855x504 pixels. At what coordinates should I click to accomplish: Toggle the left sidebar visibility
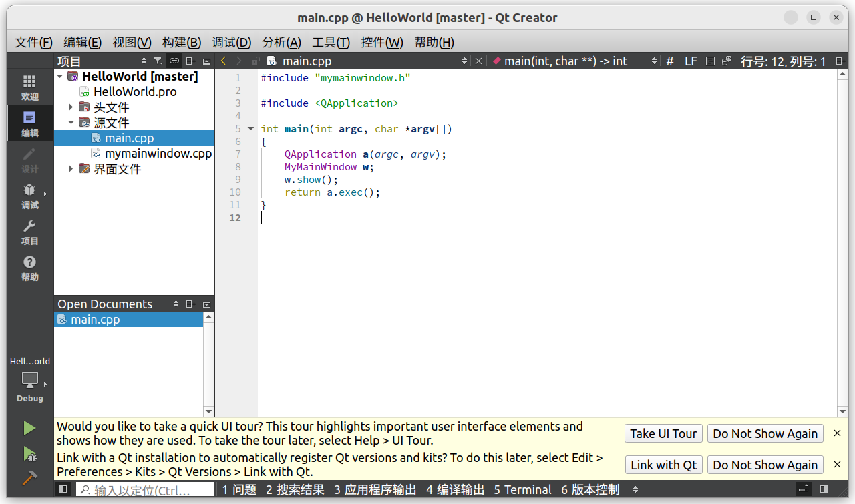coord(63,489)
